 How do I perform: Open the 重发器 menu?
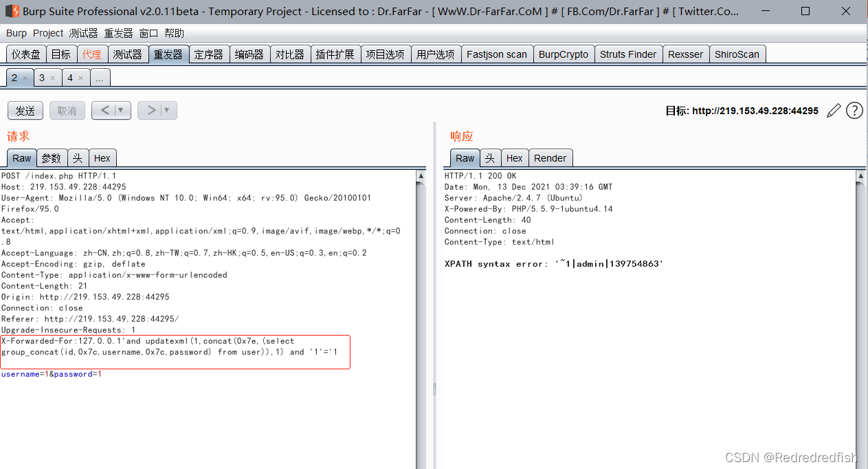118,33
